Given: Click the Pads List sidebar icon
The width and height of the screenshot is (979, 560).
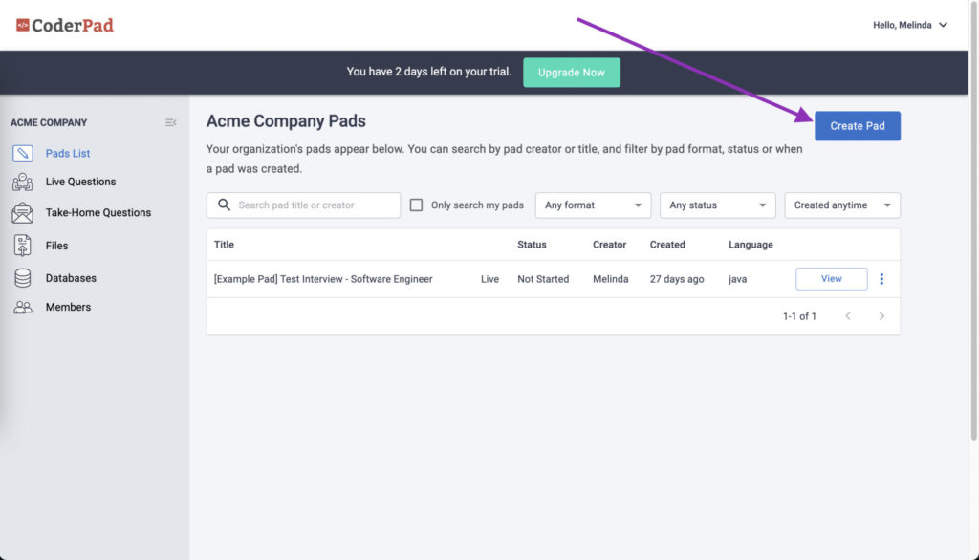Looking at the screenshot, I should coord(23,153).
